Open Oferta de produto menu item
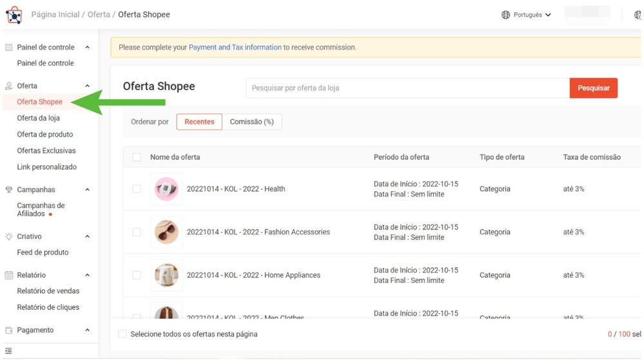This screenshot has height=362, width=644. click(45, 135)
